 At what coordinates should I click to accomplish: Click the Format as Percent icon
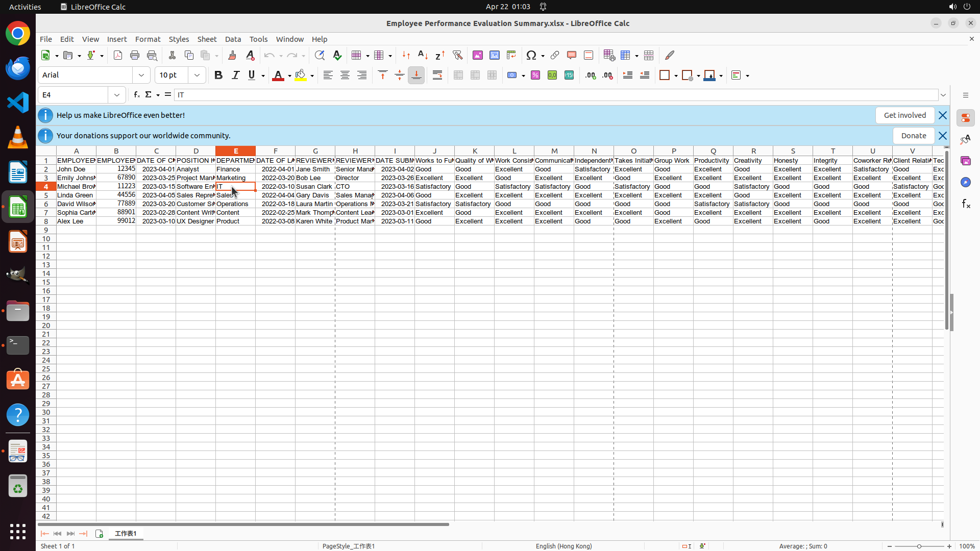click(x=535, y=75)
